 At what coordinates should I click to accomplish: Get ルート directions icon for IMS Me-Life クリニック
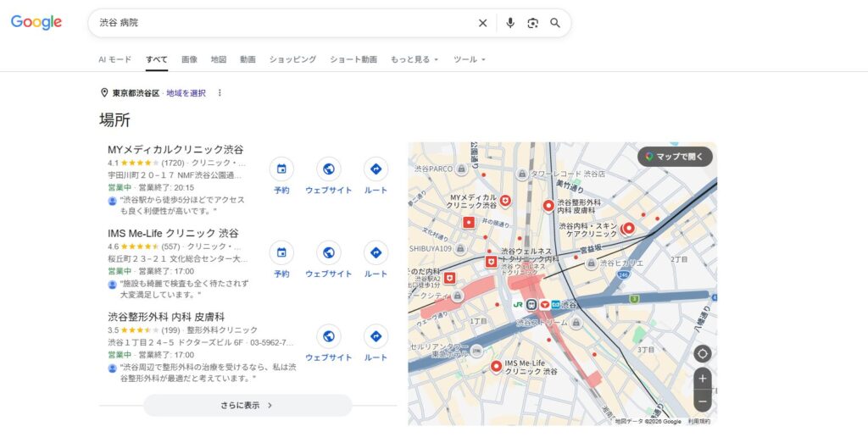pos(376,252)
